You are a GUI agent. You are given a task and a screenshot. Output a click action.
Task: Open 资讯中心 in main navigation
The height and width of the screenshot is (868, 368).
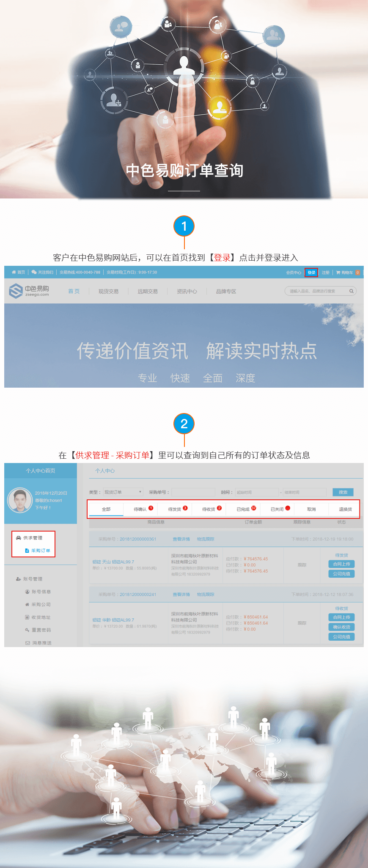point(187,291)
